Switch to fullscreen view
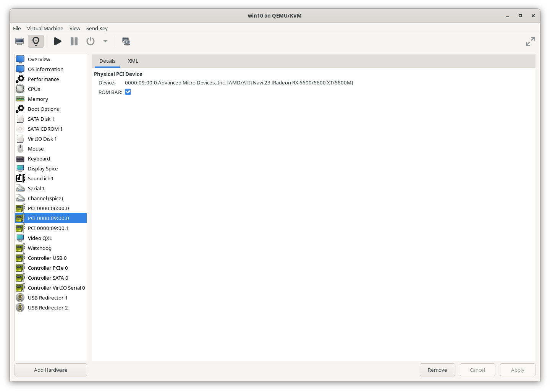 coord(530,41)
